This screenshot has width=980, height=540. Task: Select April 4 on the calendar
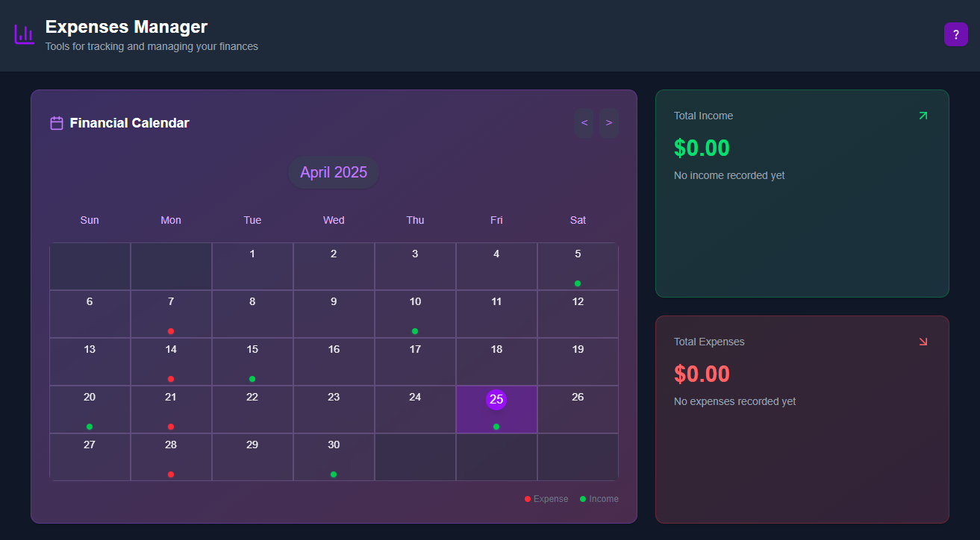[x=496, y=266]
